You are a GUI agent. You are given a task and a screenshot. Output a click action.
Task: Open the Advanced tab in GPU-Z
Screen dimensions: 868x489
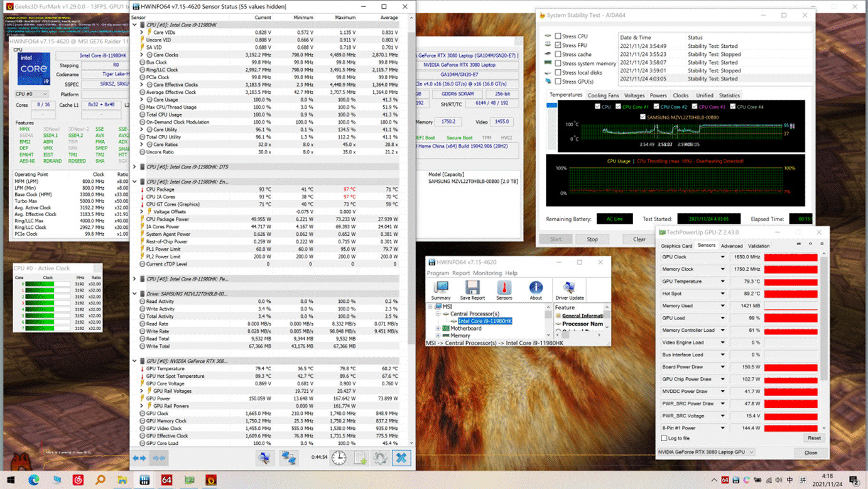tap(732, 246)
